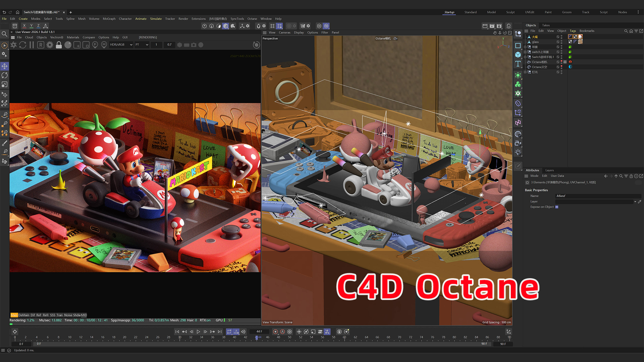This screenshot has width=644, height=362.
Task: Click the Text spline tool icon
Action: click(x=518, y=64)
